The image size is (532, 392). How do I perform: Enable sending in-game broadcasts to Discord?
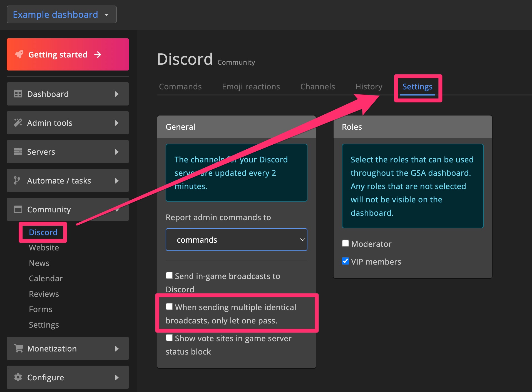pyautogui.click(x=169, y=275)
